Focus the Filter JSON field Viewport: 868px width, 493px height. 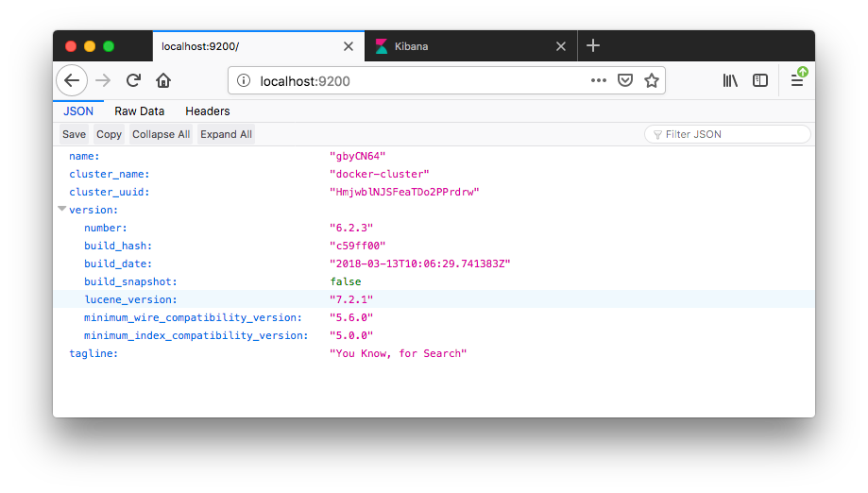coord(727,134)
